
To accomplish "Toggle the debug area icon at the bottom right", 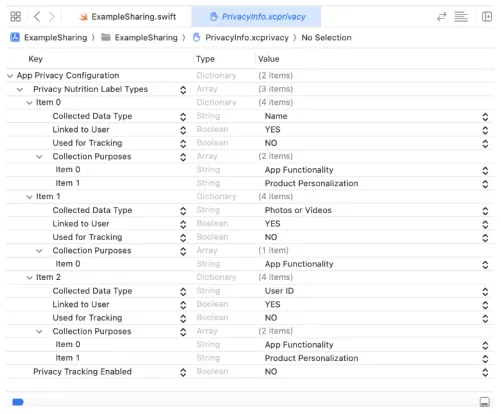I will 485,402.
